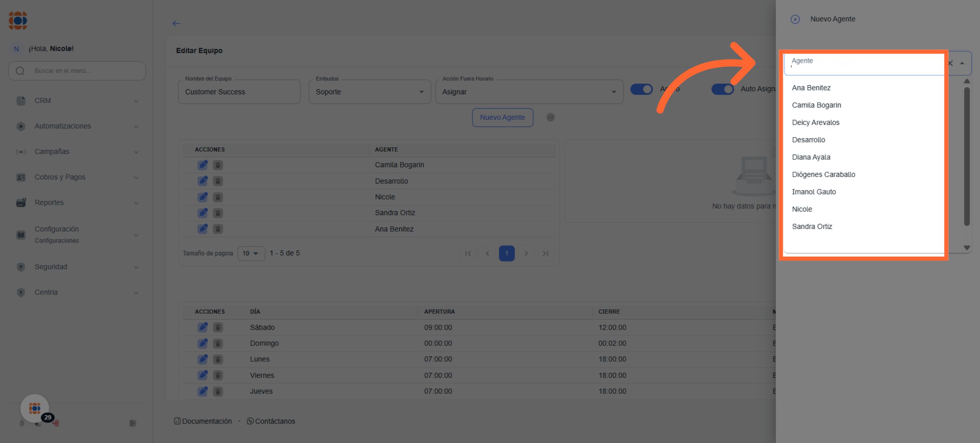This screenshot has height=443, width=980.
Task: Click the Nuevo Agente button
Action: tap(502, 117)
